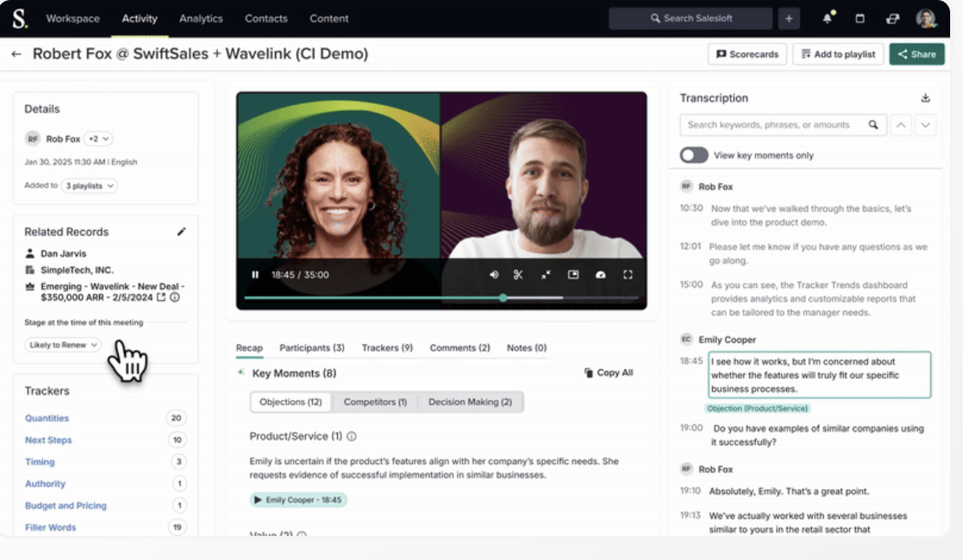Jump to the 15:00 transcript timestamp
Image resolution: width=963 pixels, height=560 pixels.
point(691,285)
